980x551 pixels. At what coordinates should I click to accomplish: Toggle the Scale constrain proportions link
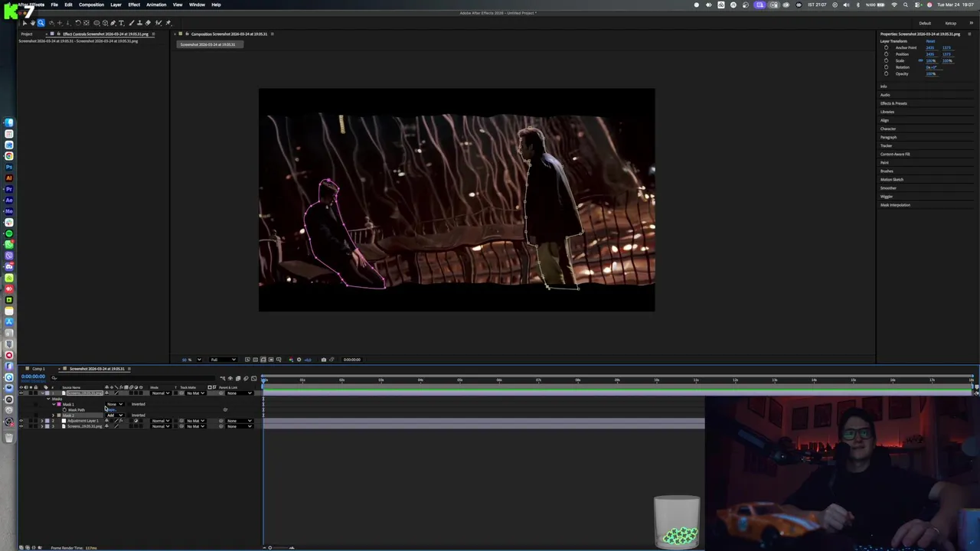click(x=920, y=60)
